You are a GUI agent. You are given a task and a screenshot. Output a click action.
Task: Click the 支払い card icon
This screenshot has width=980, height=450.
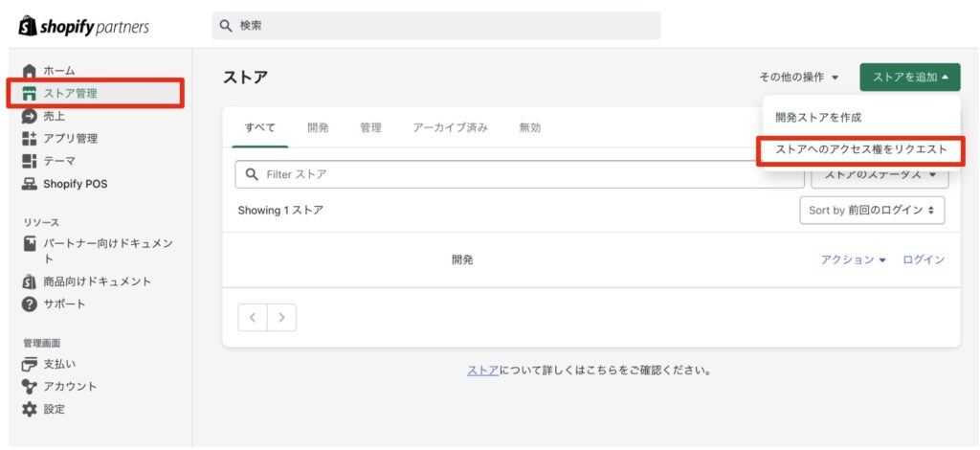coord(30,364)
